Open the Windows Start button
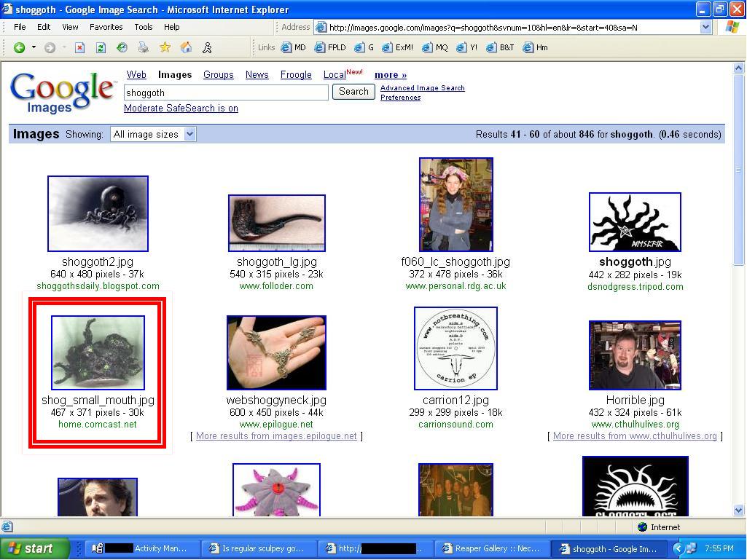The image size is (747, 560). point(34,548)
